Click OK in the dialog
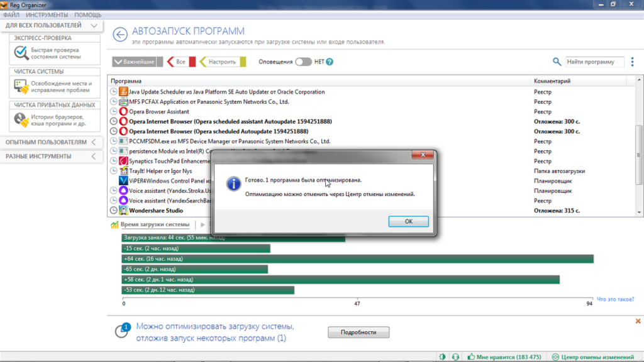644x362 pixels. click(408, 221)
